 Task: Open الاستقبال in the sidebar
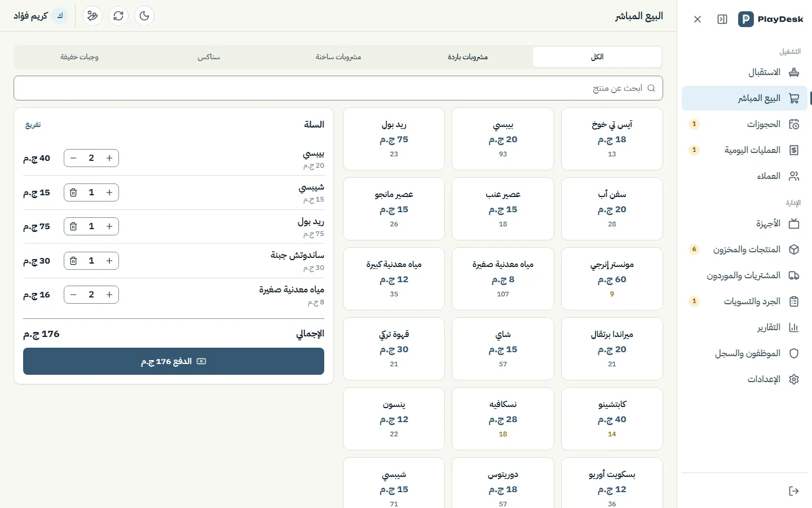pyautogui.click(x=744, y=72)
